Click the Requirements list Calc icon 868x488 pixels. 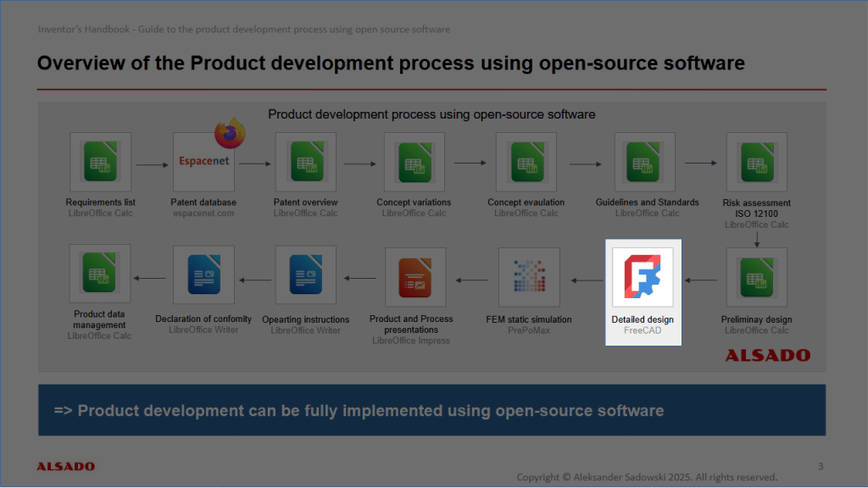point(100,162)
